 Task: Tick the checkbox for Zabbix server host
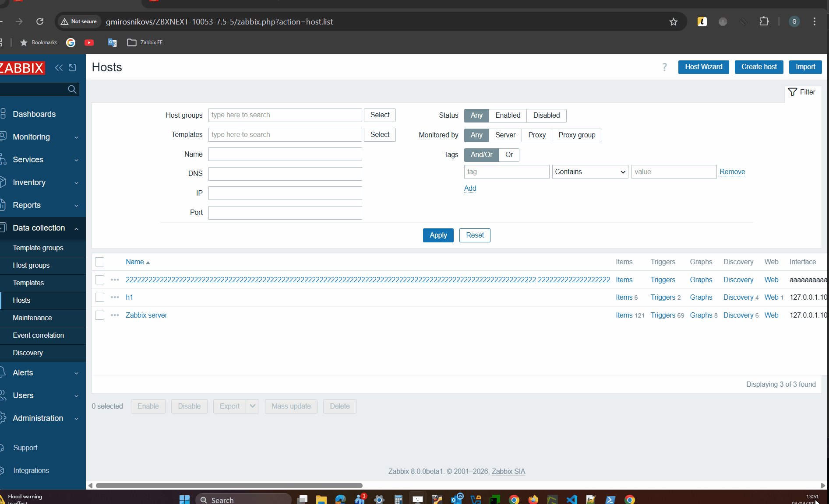click(100, 315)
